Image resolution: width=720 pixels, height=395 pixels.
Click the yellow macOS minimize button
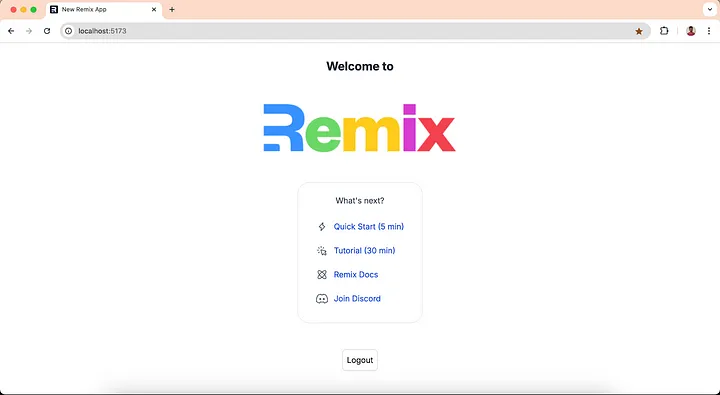23,10
